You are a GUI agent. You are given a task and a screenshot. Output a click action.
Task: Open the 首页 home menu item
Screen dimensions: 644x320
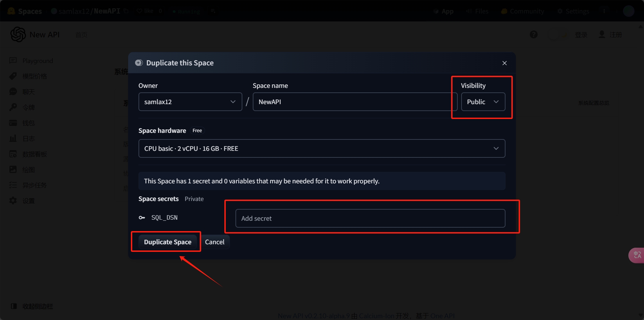[x=81, y=35]
